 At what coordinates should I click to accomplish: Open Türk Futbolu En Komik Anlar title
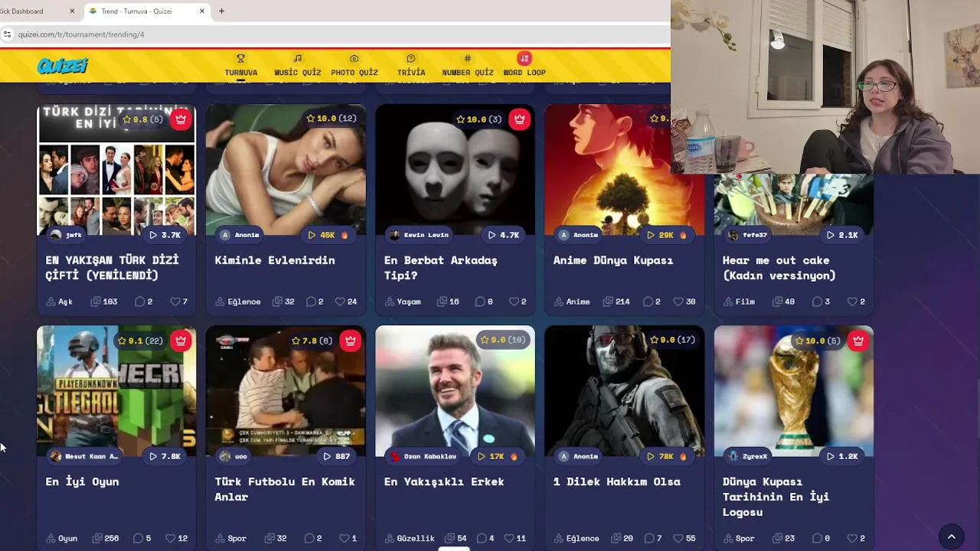pyautogui.click(x=285, y=489)
